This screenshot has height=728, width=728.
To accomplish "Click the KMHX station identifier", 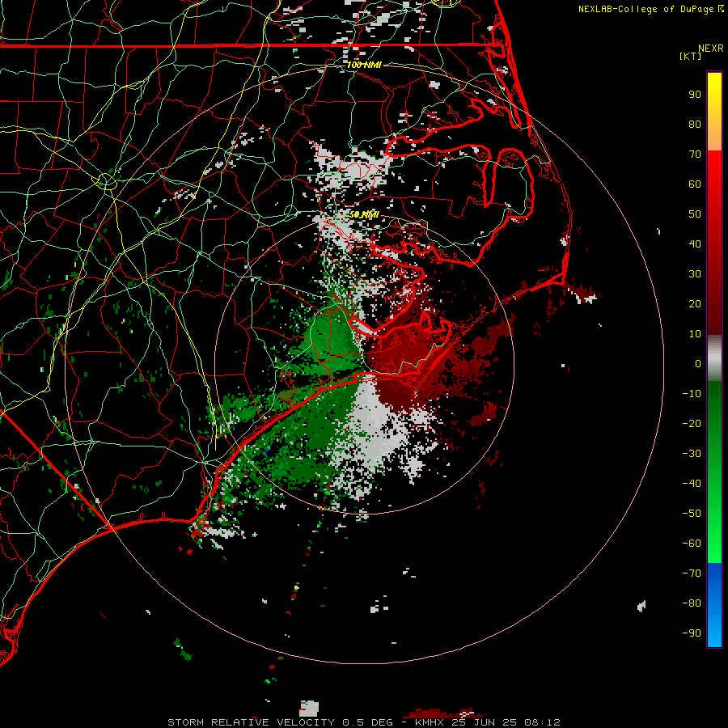I will pos(430,722).
